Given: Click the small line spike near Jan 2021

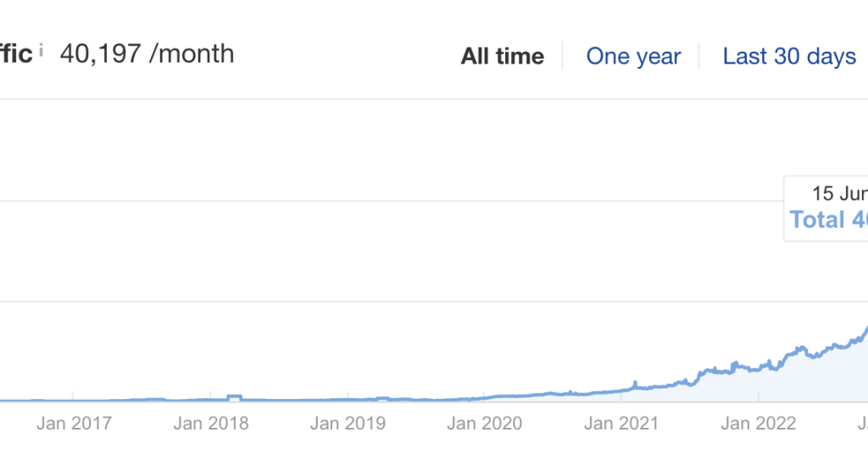Looking at the screenshot, I should coord(634,383).
